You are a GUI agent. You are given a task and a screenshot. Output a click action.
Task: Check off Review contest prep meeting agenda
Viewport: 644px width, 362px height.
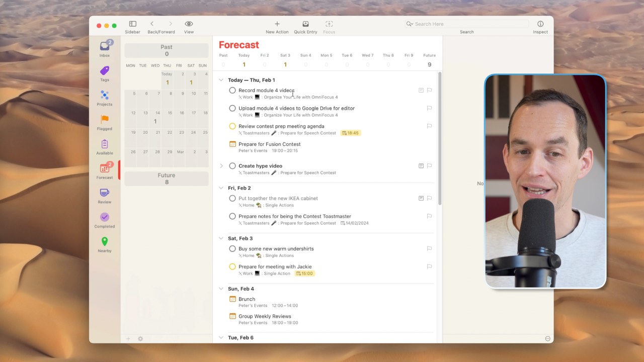coord(232,126)
